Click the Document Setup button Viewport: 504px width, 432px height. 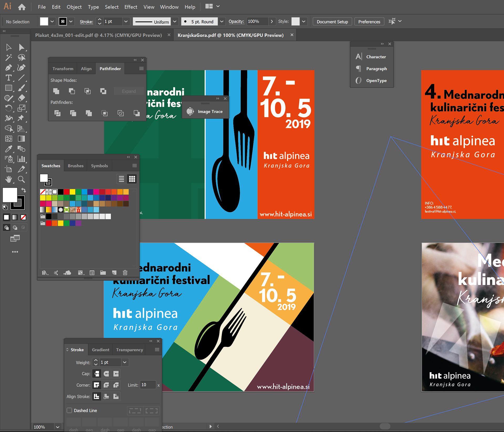pos(332,22)
